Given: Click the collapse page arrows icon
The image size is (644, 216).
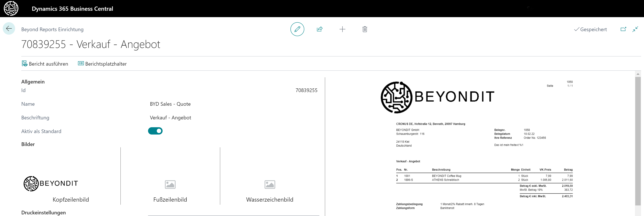Looking at the screenshot, I should (635, 29).
